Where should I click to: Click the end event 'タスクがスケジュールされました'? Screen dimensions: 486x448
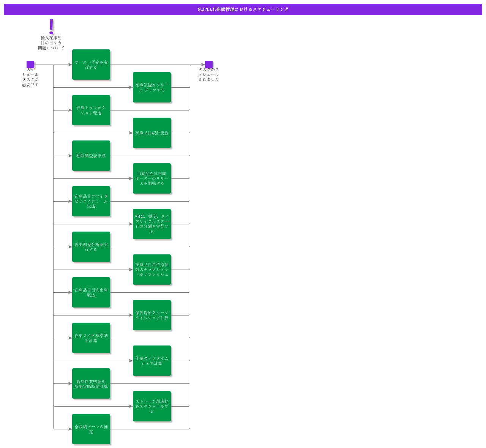click(208, 64)
